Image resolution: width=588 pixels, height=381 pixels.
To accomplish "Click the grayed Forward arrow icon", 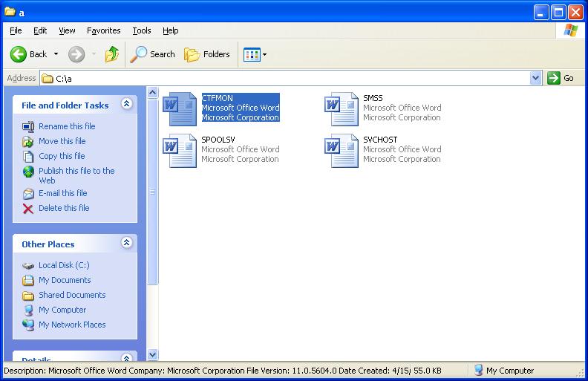I will coord(76,54).
